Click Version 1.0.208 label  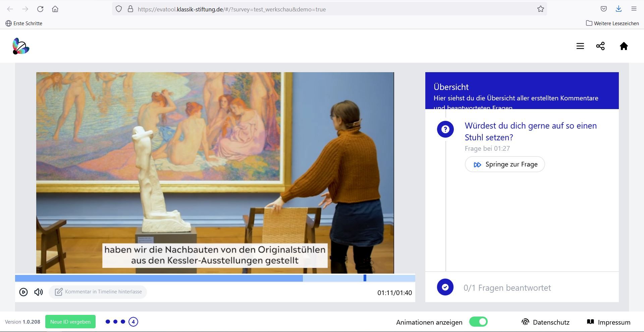[22, 322]
